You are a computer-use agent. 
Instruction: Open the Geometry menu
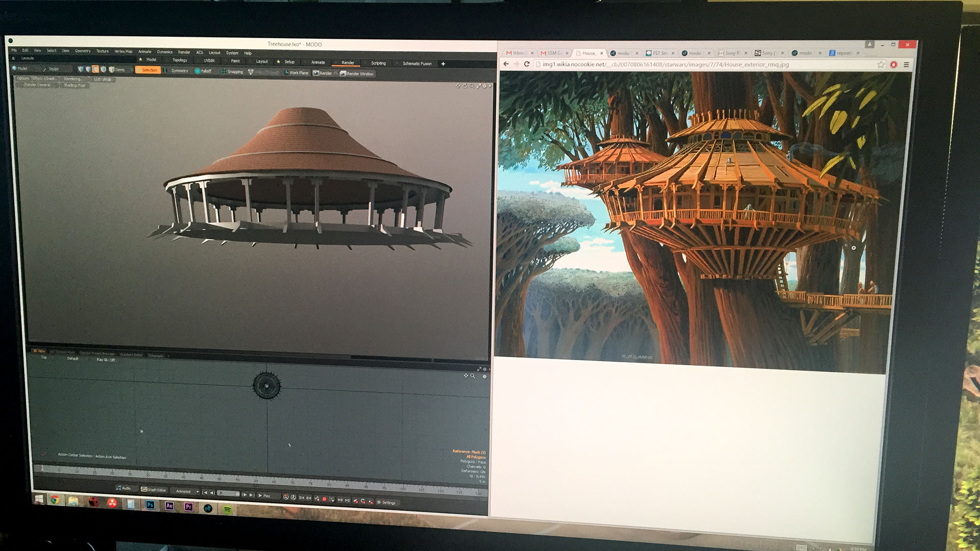[x=83, y=51]
